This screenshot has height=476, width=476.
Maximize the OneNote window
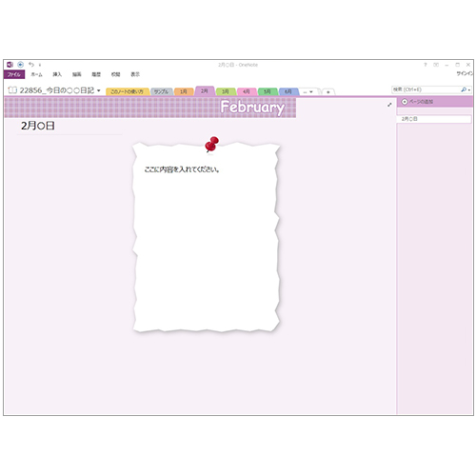(457, 65)
